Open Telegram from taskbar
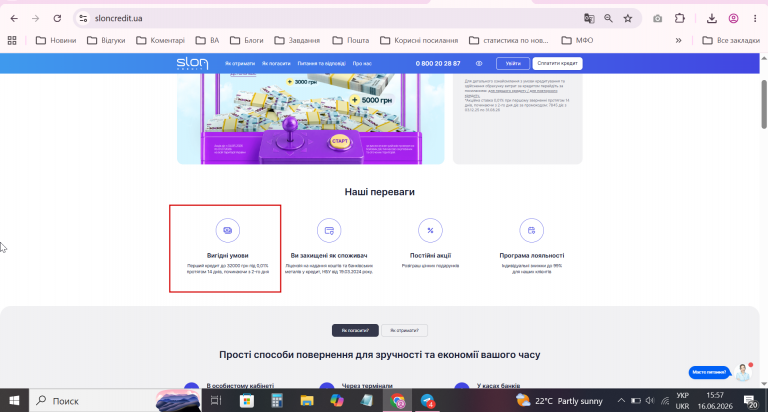This screenshot has height=412, width=768. pos(428,401)
